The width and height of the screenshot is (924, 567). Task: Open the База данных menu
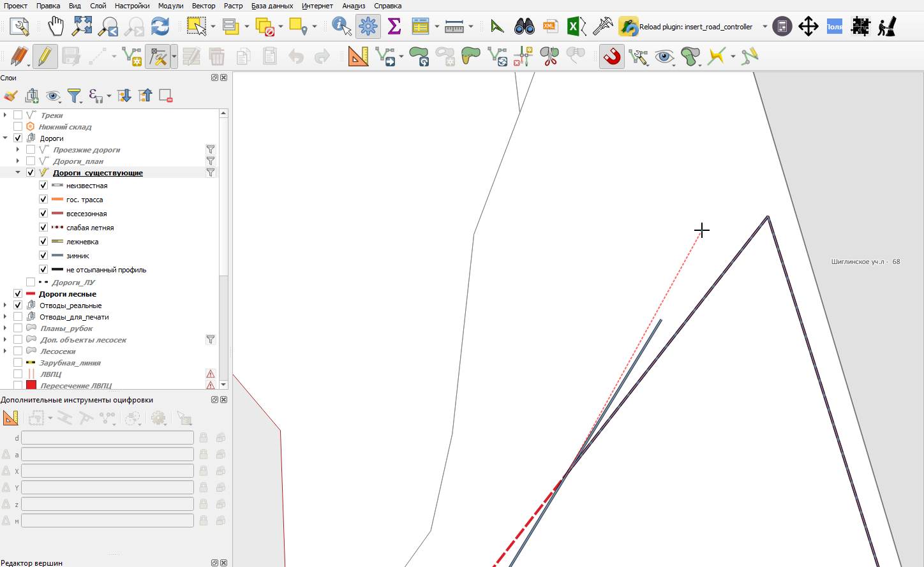tap(272, 6)
